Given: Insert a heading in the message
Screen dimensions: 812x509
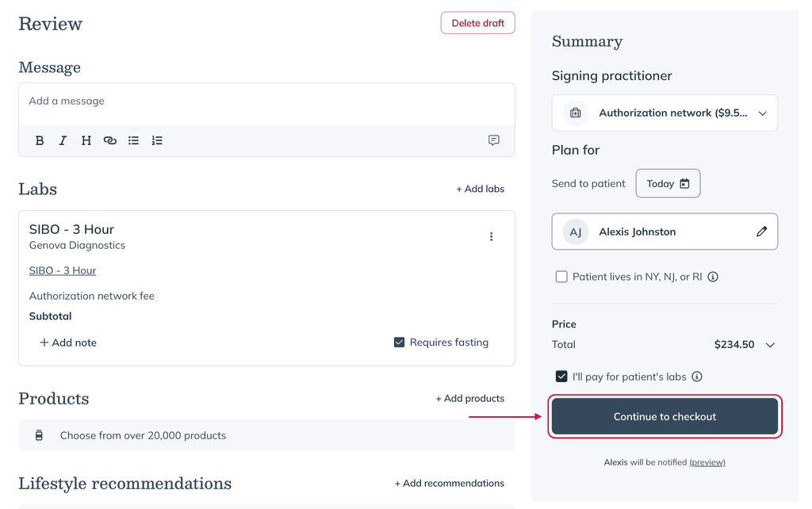Looking at the screenshot, I should click(x=86, y=140).
